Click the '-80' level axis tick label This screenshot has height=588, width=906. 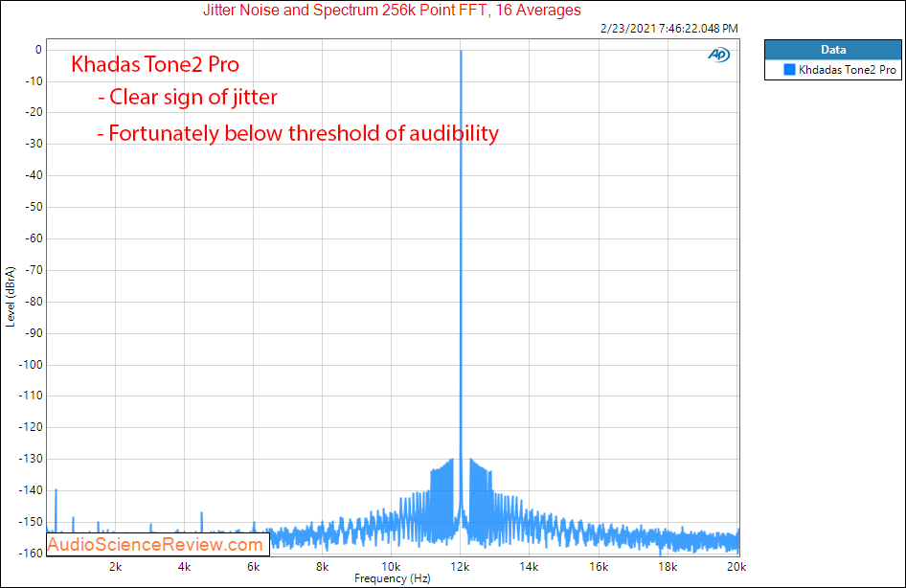coord(34,301)
